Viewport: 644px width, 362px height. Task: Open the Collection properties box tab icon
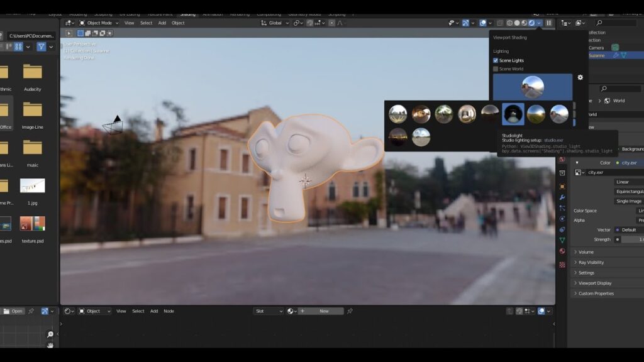point(562,173)
